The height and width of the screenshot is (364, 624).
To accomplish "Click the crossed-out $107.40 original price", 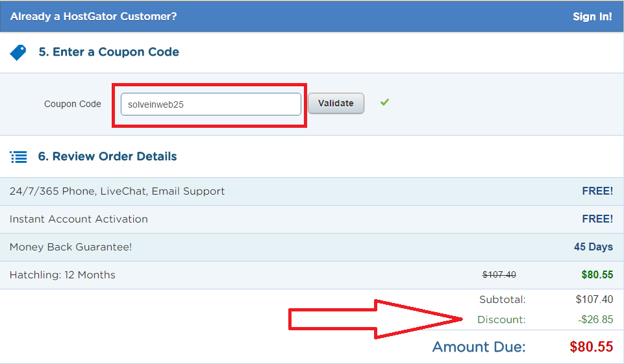I will point(499,275).
